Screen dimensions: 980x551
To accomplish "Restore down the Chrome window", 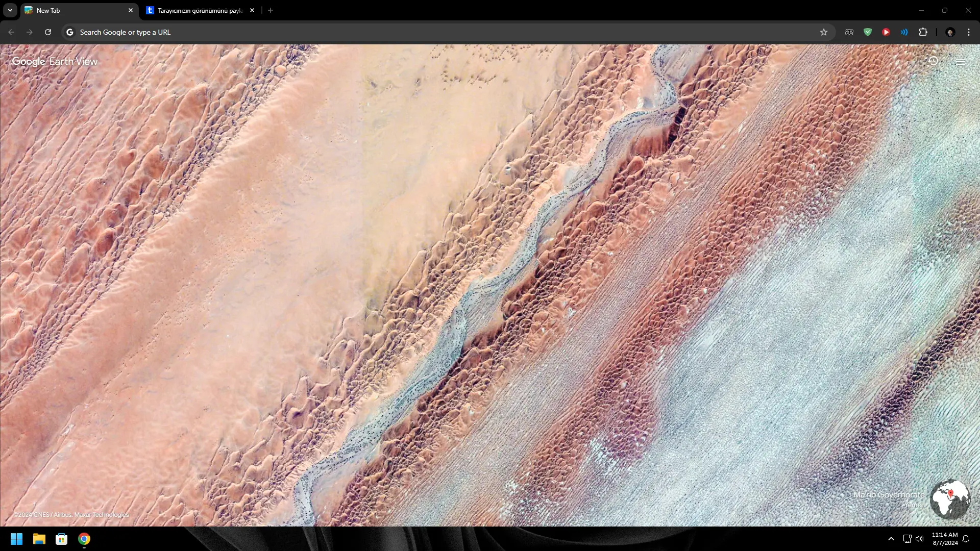I will click(x=945, y=10).
